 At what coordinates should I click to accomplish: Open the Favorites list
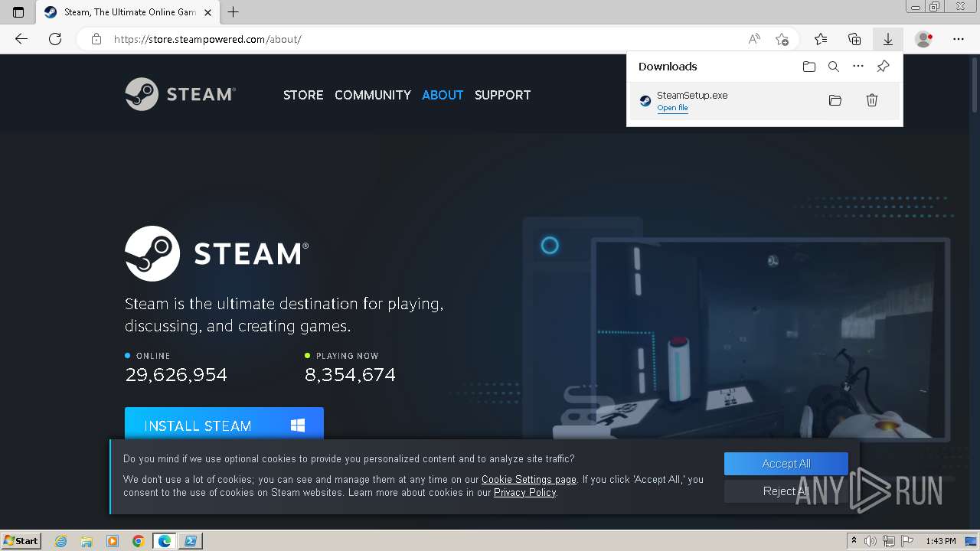click(x=821, y=39)
